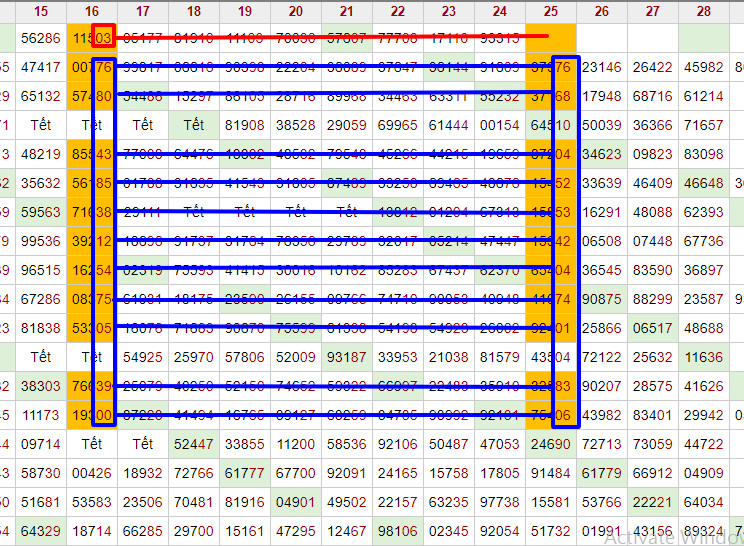This screenshot has height=546, width=744.
Task: Select column header 28
Action: (704, 11)
